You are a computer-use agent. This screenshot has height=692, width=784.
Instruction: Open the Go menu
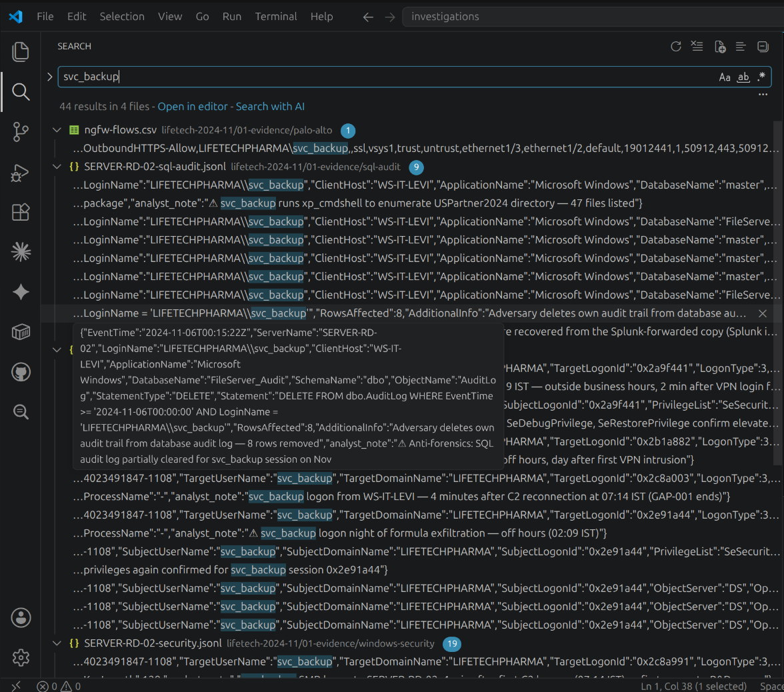point(202,17)
